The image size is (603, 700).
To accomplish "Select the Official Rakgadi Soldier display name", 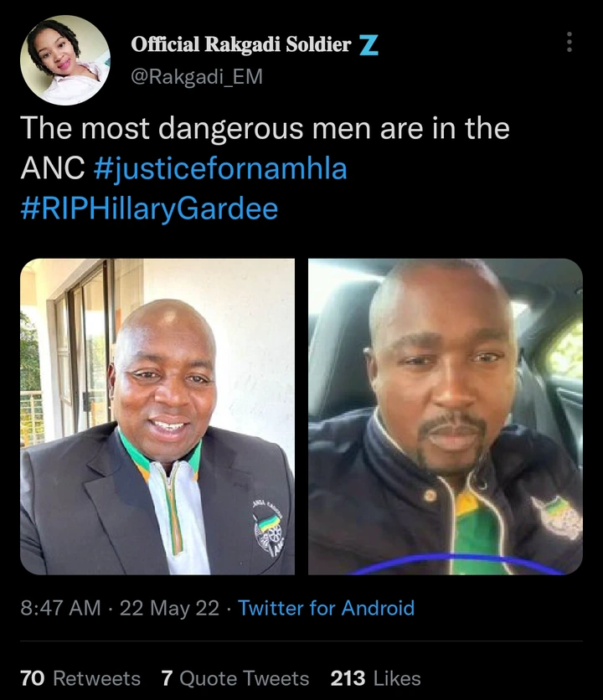I will pos(241,44).
